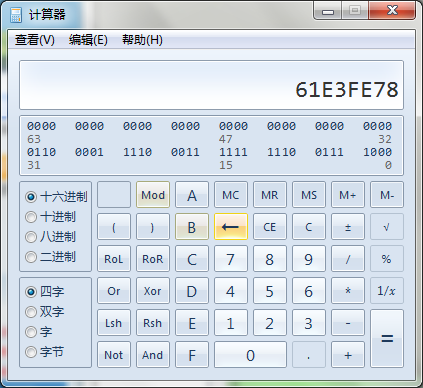Click the percent % button
Screen dimensions: 423x388
(x=387, y=259)
